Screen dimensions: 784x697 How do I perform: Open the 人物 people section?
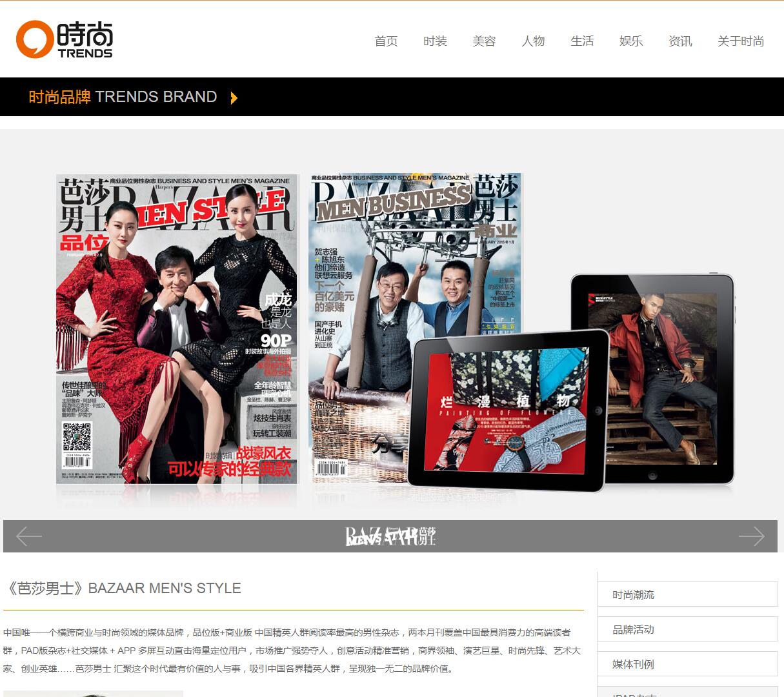point(533,41)
